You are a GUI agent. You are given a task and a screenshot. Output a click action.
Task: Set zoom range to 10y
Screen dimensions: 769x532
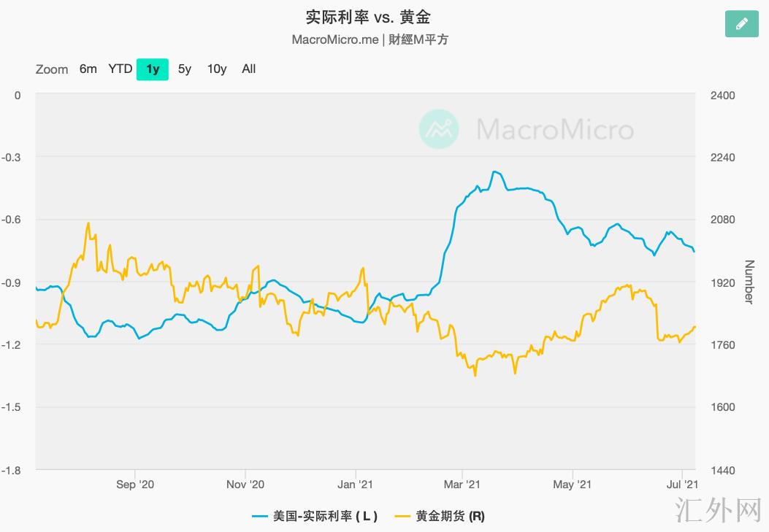pyautogui.click(x=217, y=69)
